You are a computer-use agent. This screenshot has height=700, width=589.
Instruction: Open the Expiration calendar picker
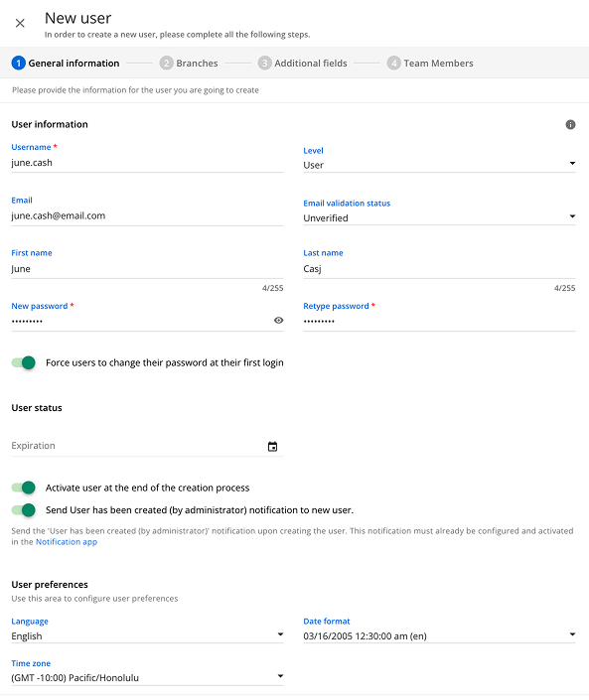click(x=272, y=446)
